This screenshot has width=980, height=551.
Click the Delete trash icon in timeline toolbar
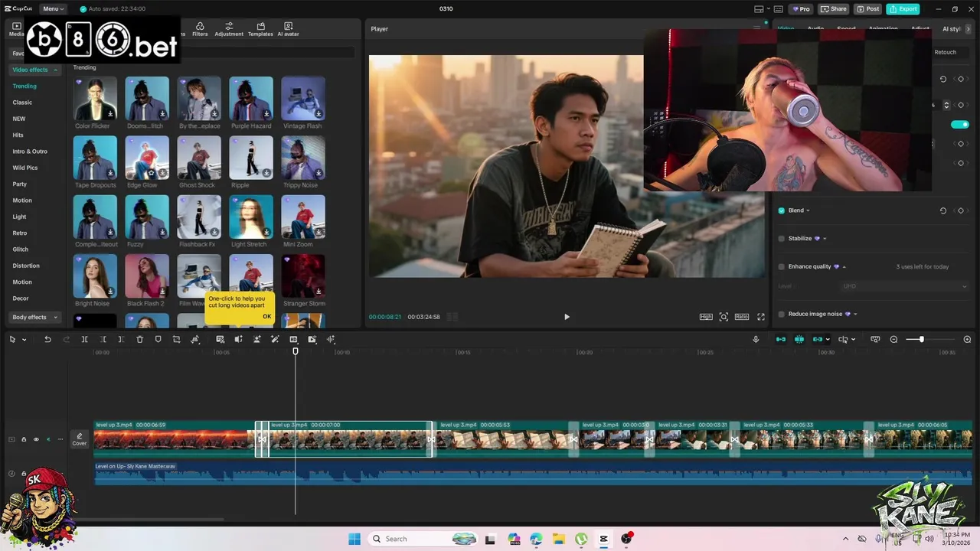pos(139,339)
